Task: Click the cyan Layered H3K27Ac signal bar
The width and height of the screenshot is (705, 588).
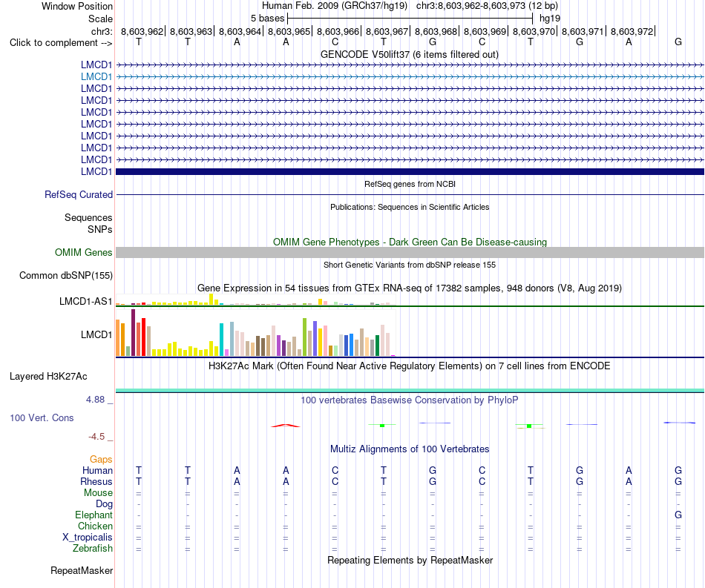Action: [410, 390]
